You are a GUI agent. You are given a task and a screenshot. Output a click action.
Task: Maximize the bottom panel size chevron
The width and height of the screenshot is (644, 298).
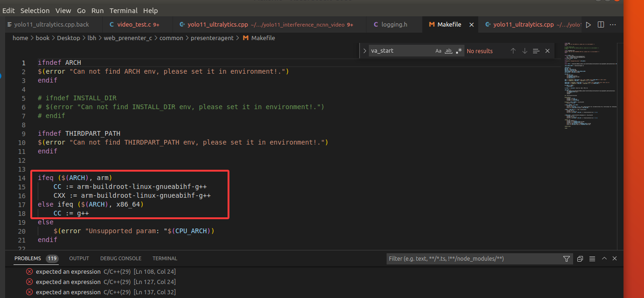(604, 258)
